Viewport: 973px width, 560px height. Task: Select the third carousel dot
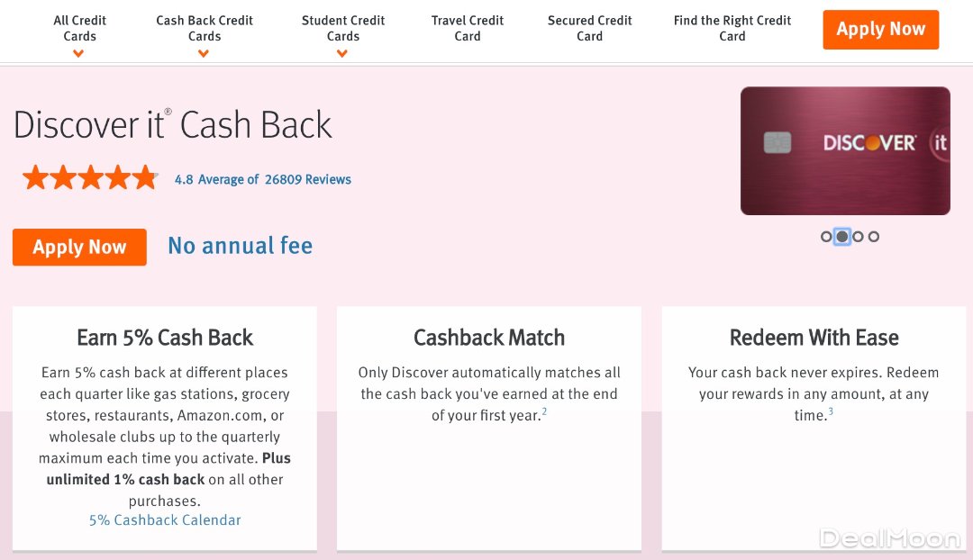[x=858, y=237]
